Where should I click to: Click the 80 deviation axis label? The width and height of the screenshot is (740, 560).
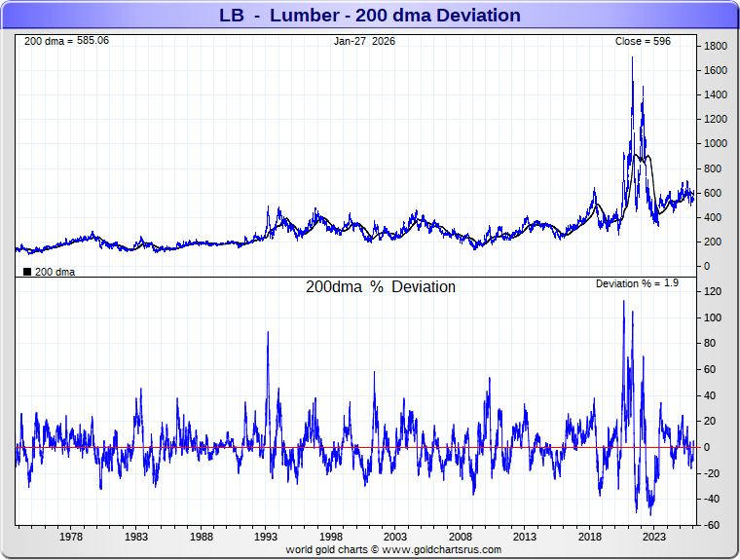tap(710, 343)
